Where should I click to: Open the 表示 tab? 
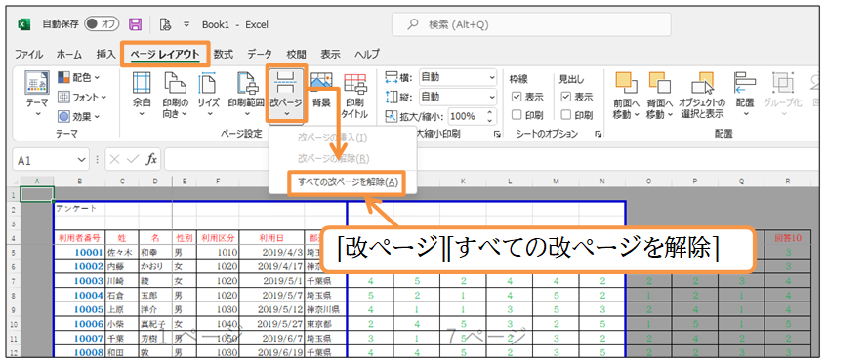coord(330,55)
